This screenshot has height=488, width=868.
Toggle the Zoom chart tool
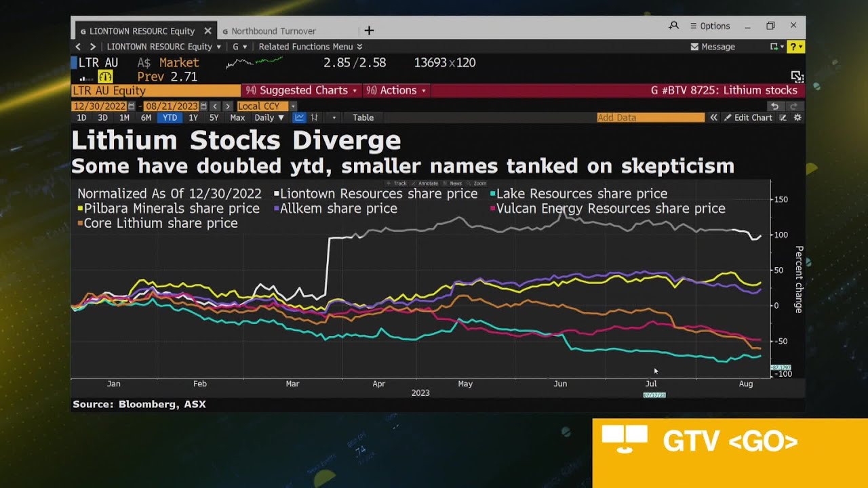pyautogui.click(x=477, y=183)
